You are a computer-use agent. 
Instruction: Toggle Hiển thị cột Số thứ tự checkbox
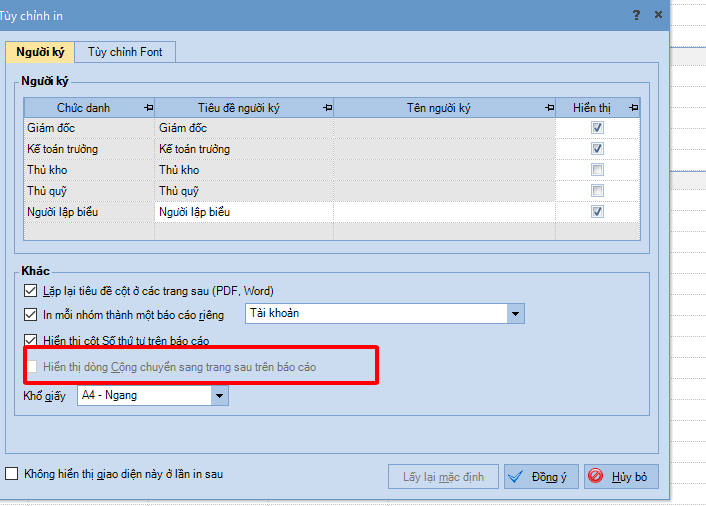tap(30, 340)
